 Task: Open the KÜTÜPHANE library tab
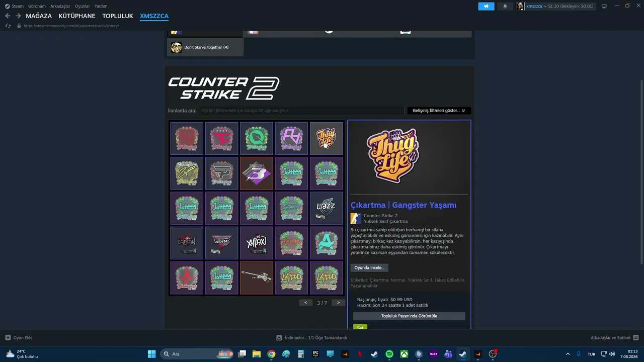[77, 16]
